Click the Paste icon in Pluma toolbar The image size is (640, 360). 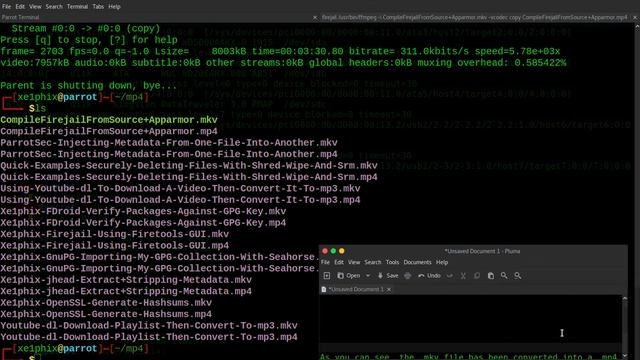pyautogui.click(x=491, y=276)
